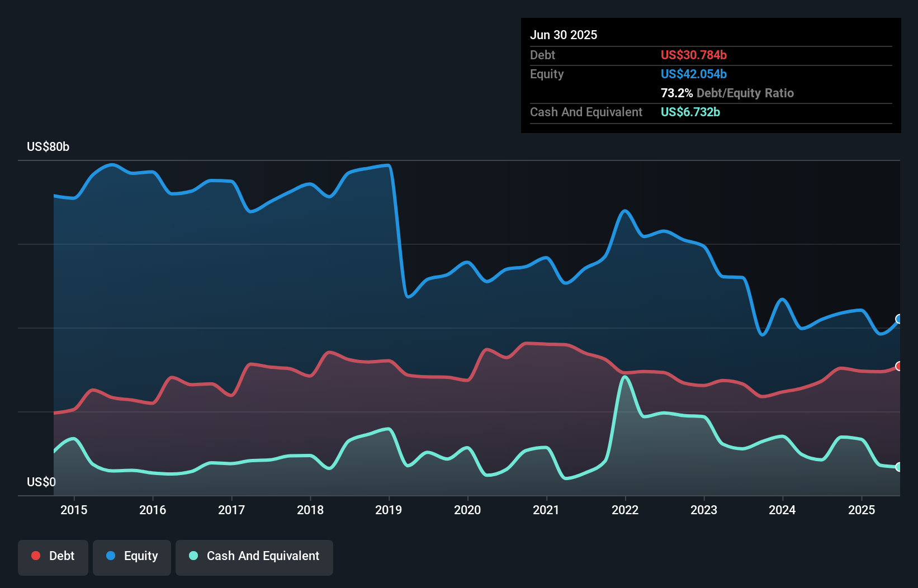Click the 2020 x-axis year label

467,510
